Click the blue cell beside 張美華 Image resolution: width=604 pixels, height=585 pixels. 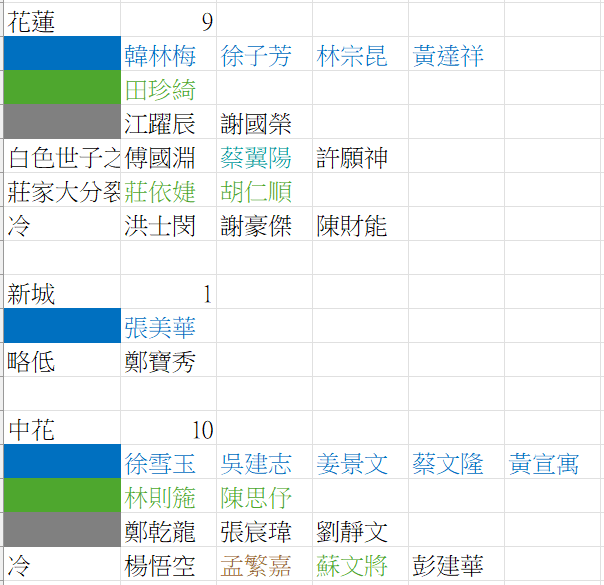pyautogui.click(x=62, y=325)
